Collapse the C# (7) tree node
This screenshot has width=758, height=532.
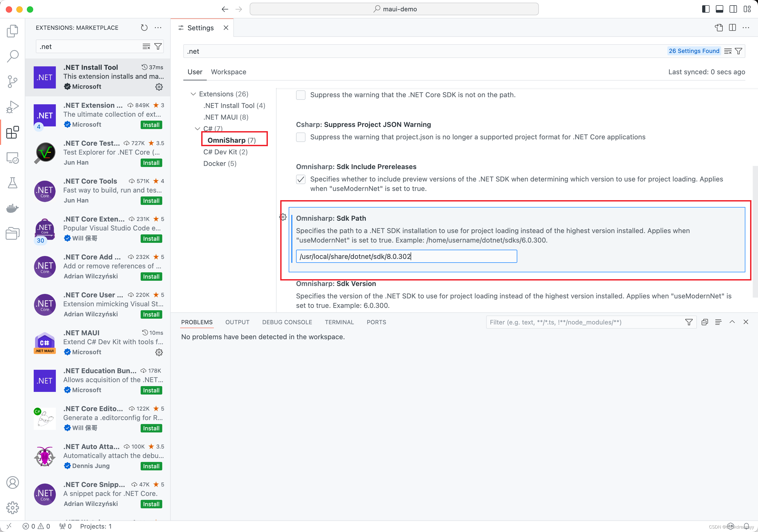point(198,129)
